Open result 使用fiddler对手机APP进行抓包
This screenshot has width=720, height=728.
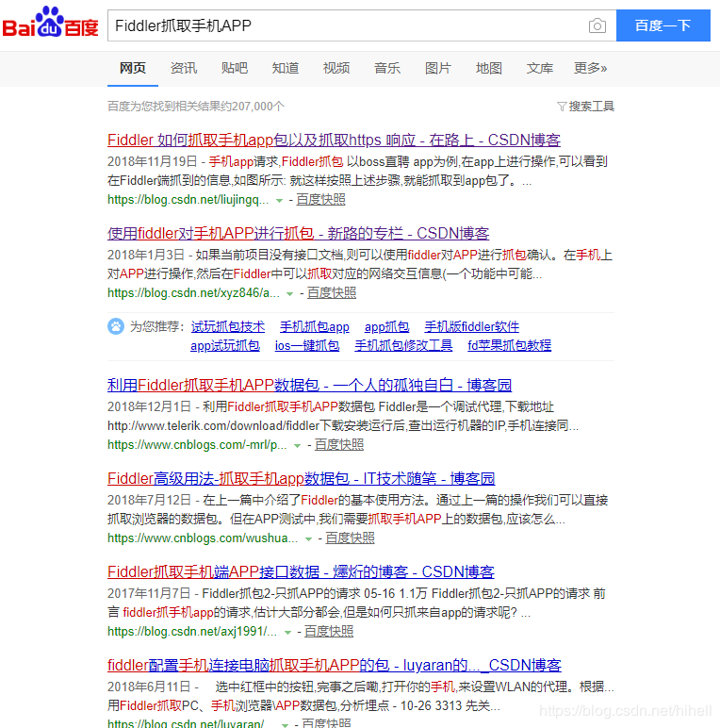click(299, 234)
